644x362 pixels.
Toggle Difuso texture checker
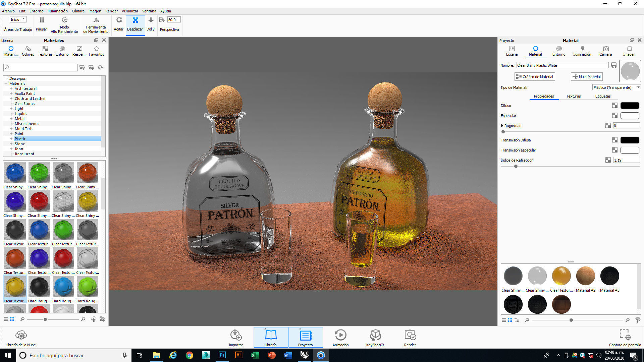coord(614,106)
